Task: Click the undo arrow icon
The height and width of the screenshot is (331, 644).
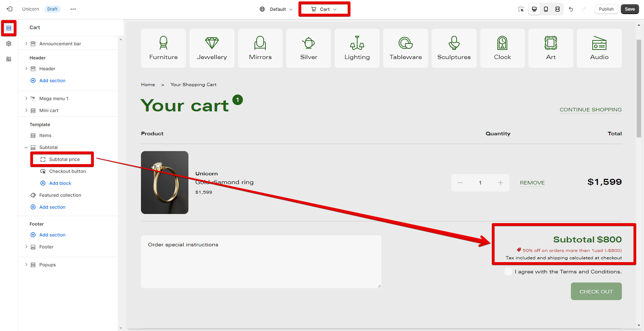Action: click(571, 9)
